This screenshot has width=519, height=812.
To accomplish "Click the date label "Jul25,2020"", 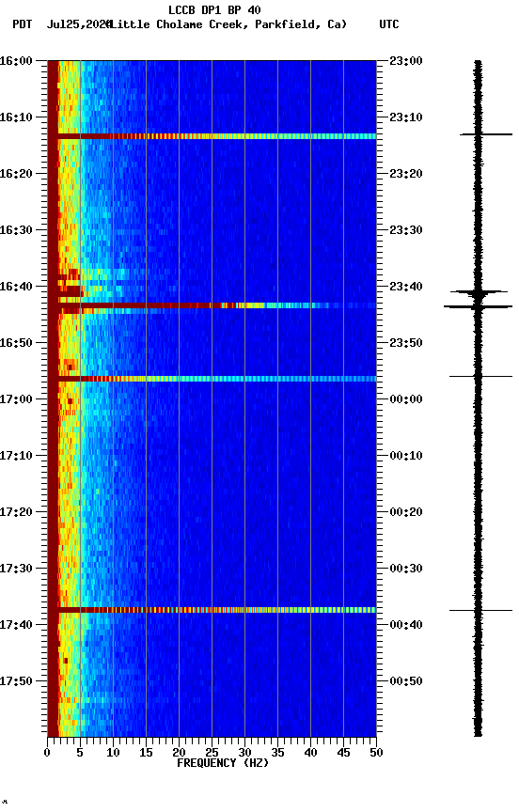I will point(79,24).
